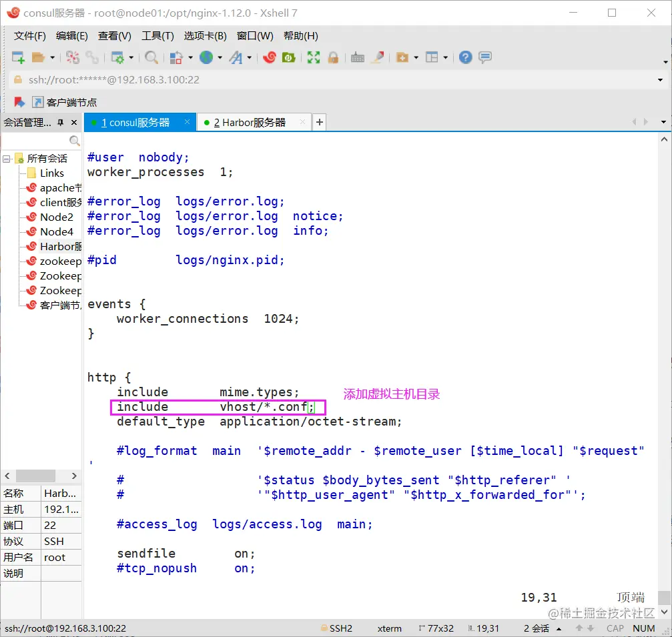672x637 pixels.
Task: Switch to the 2 Harbor服务器 tab
Action: [250, 123]
